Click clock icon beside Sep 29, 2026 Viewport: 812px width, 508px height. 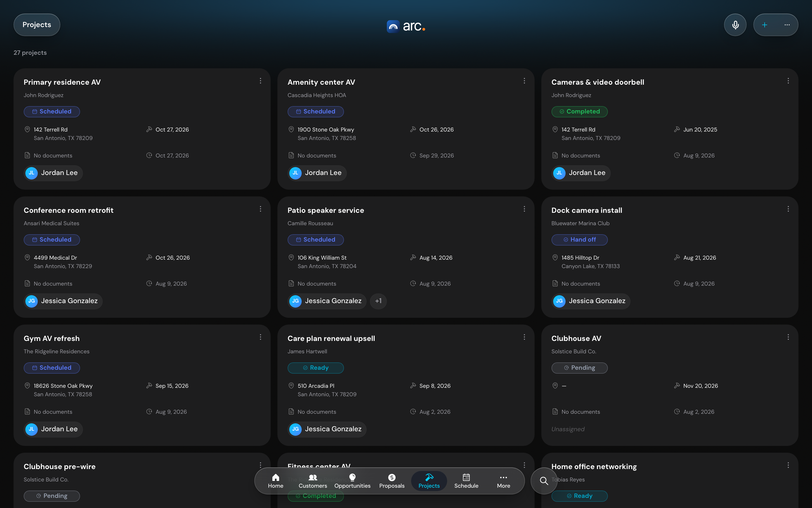click(x=413, y=155)
